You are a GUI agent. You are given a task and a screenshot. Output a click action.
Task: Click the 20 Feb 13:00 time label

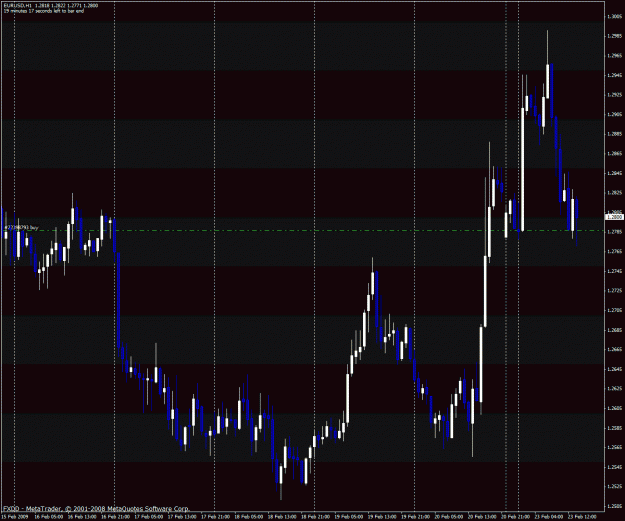click(x=482, y=517)
